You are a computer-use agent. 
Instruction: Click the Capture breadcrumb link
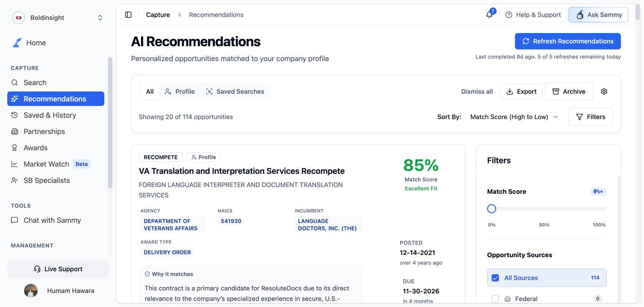[x=158, y=15]
